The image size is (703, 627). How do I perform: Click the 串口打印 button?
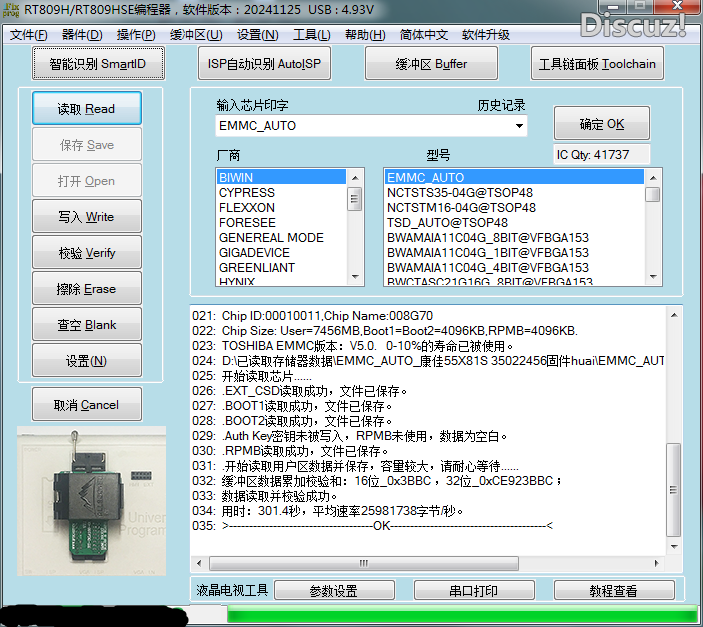[x=474, y=590]
